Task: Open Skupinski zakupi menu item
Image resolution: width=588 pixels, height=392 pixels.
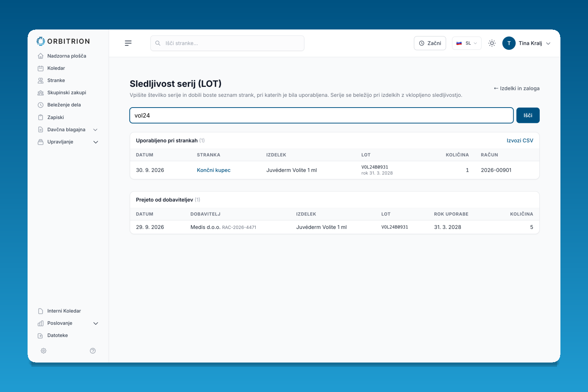Action: point(67,93)
